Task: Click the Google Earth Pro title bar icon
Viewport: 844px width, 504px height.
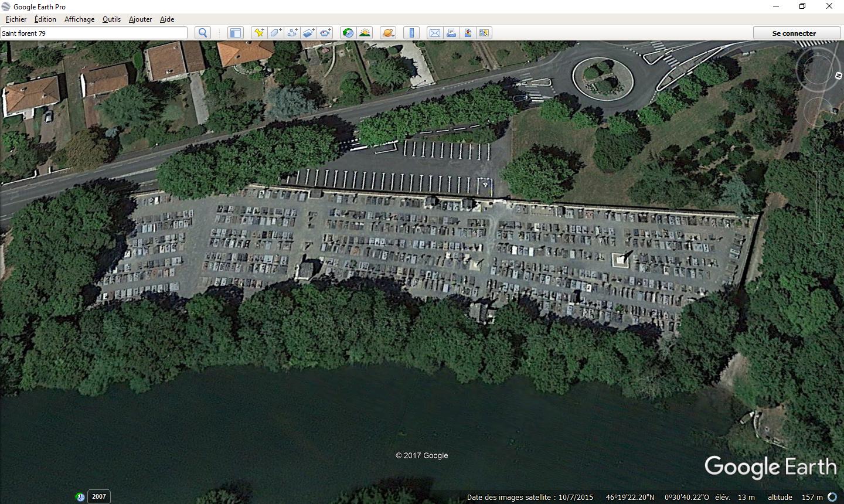Action: 6,6
